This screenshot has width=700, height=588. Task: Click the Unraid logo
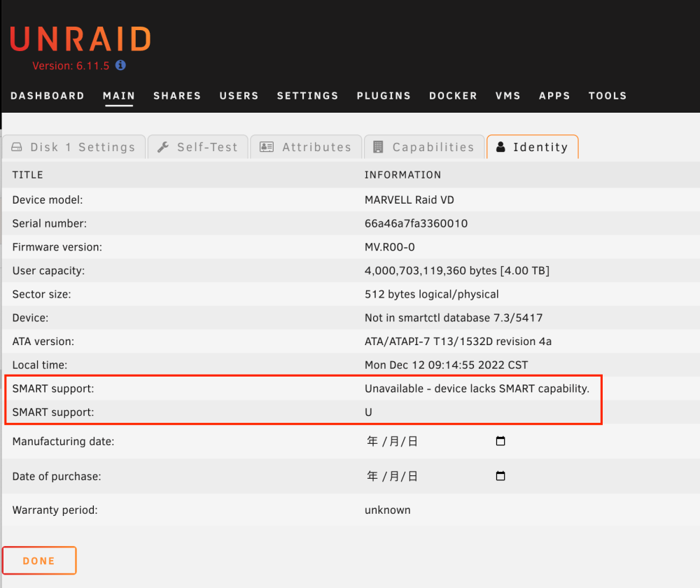pyautogui.click(x=80, y=38)
